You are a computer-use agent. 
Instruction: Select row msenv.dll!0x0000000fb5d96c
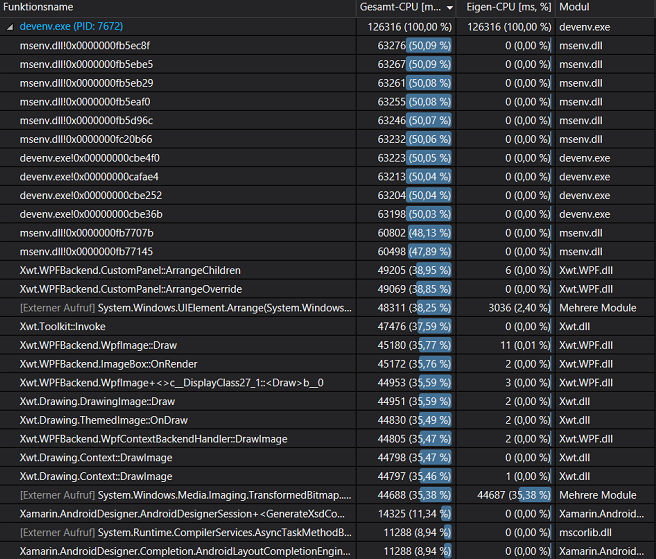click(328, 121)
